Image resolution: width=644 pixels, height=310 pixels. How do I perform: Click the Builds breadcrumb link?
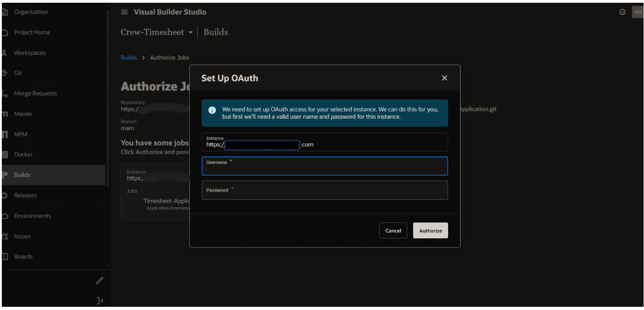pyautogui.click(x=128, y=57)
